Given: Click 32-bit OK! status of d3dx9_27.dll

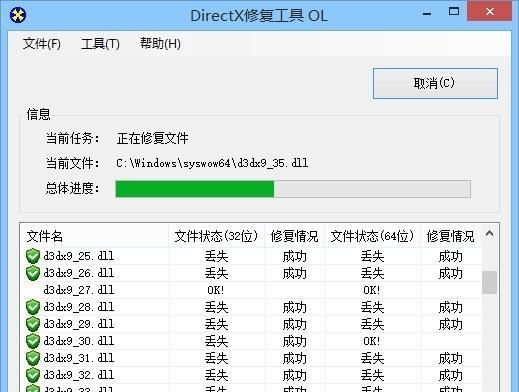Looking at the screenshot, I should click(x=216, y=290).
